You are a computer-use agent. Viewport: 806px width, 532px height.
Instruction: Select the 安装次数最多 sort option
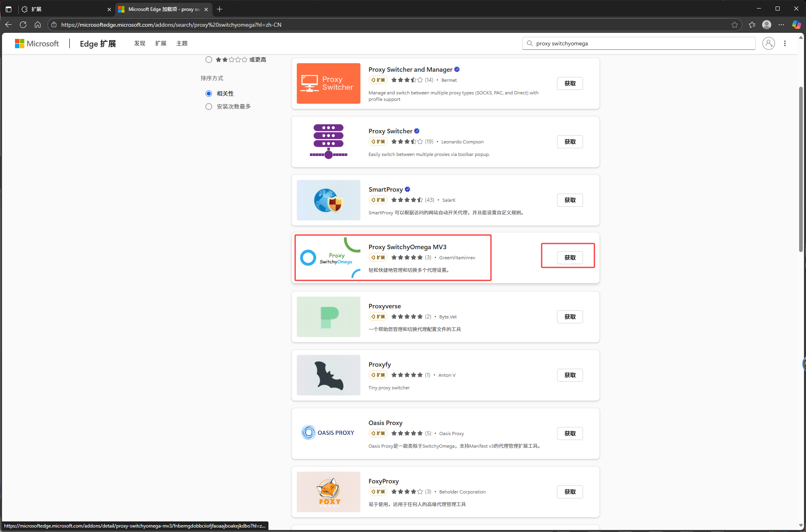[x=209, y=107]
